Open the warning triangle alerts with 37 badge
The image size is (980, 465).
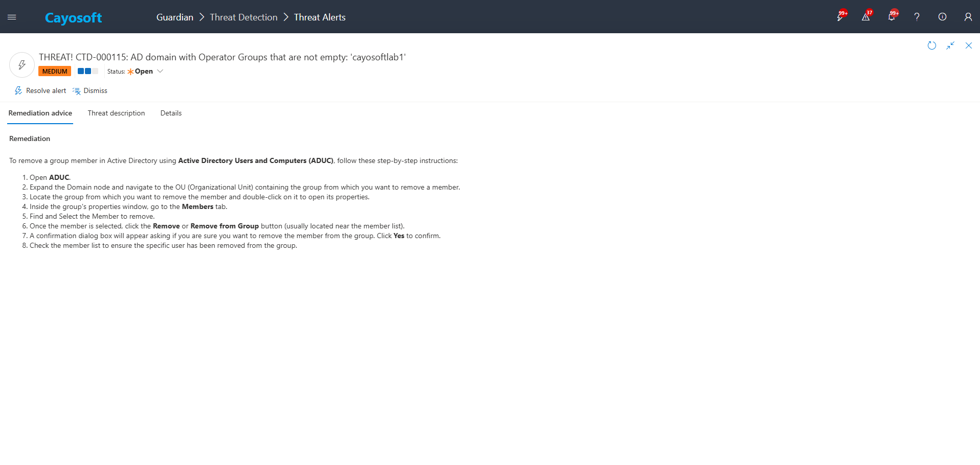(x=865, y=17)
